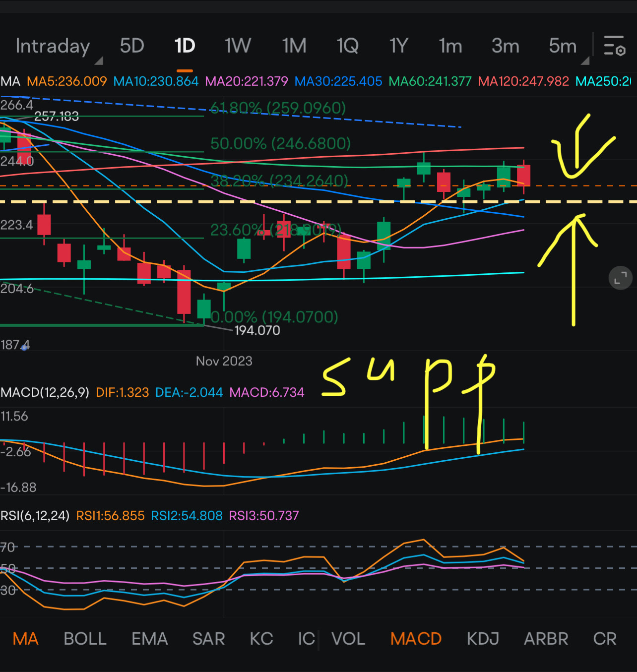Tap the RSI2:54.808 value
Viewport: 637px width, 672px height.
(187, 516)
